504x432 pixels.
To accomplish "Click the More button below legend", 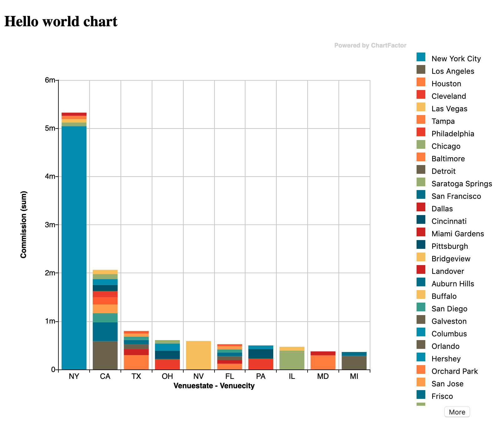I will [x=457, y=412].
